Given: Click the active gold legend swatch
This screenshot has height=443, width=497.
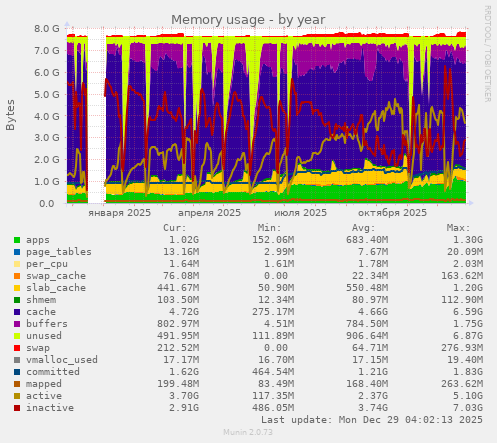Looking at the screenshot, I should 17,396.
